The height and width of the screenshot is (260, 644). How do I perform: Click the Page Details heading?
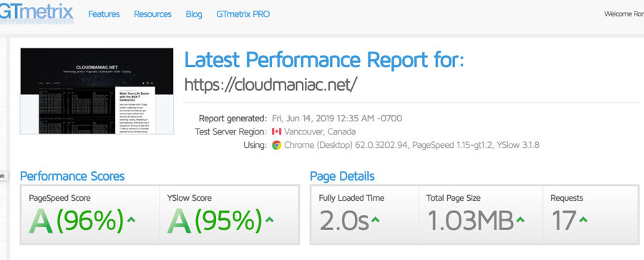342,176
